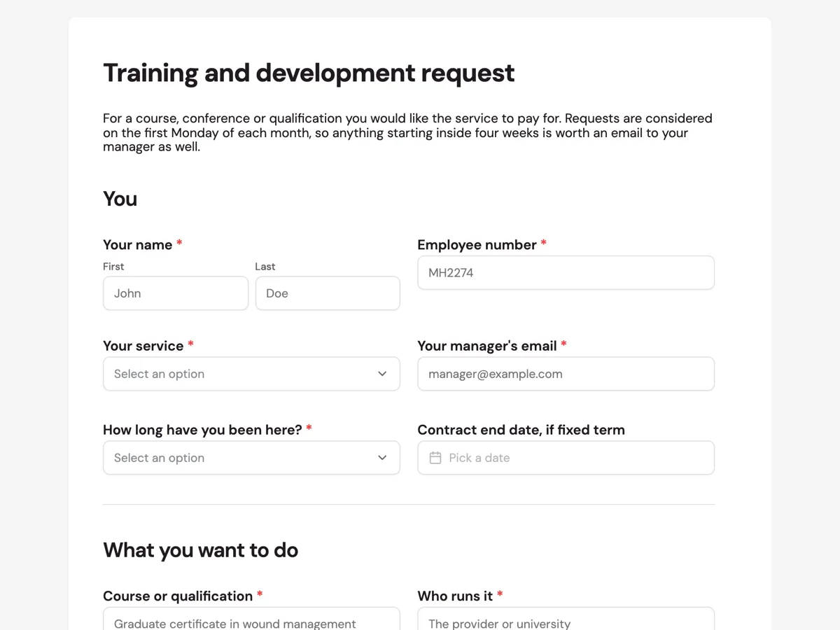Click the introductory paragraph about monthly request reviews
This screenshot has width=840, height=630.
407,133
